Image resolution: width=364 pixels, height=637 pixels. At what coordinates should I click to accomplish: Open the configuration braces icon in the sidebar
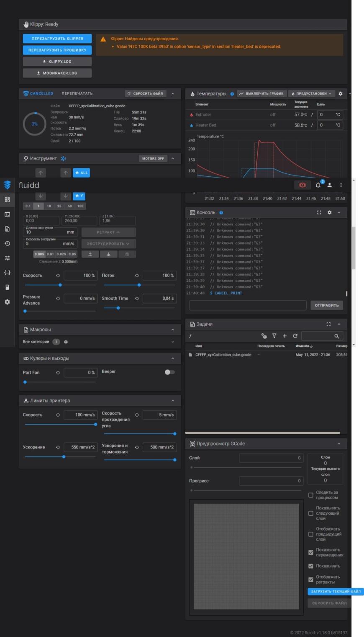click(x=7, y=273)
